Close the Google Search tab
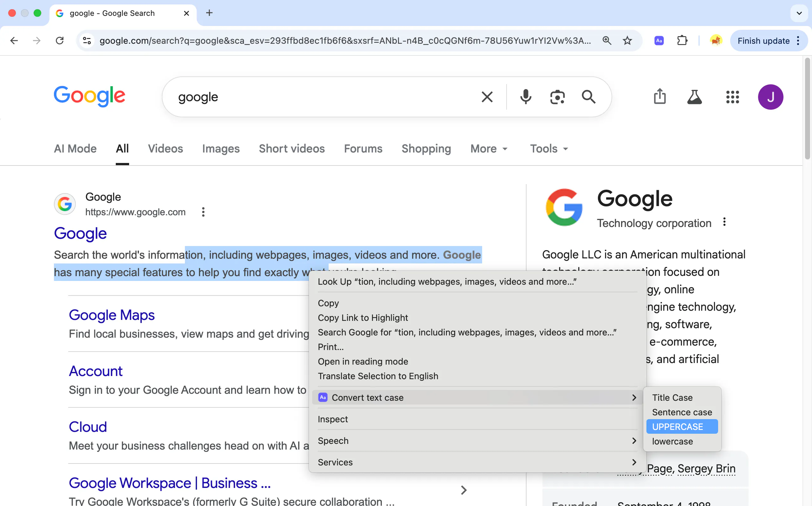The image size is (812, 506). (x=187, y=13)
